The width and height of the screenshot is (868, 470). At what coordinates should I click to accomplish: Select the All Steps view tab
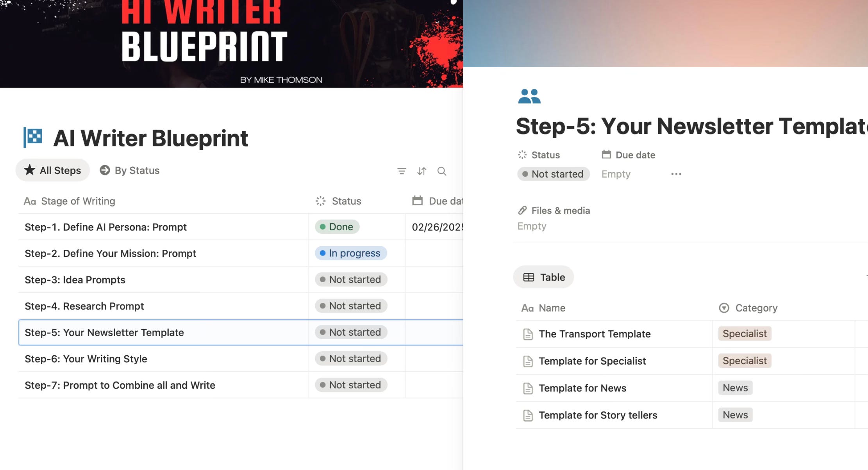53,171
